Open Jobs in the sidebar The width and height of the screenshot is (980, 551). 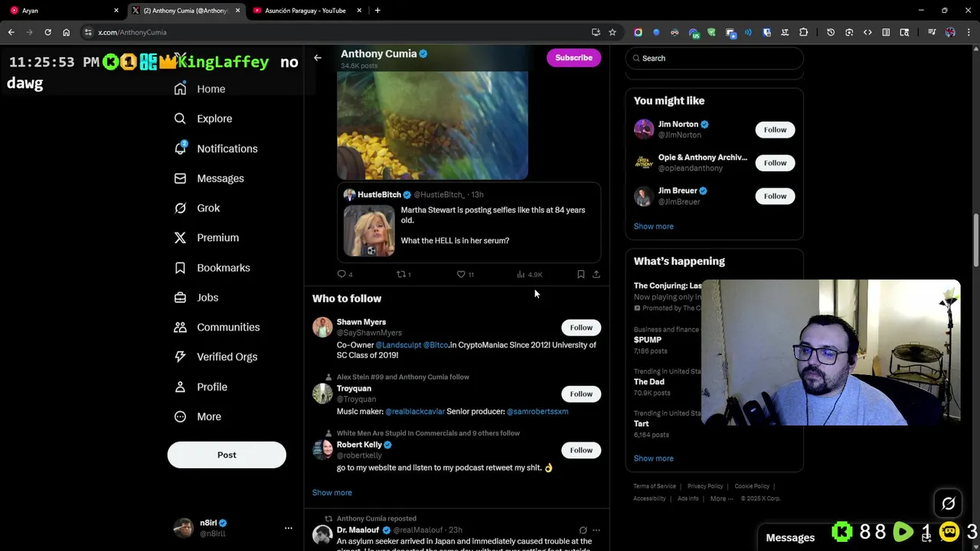coord(196,298)
